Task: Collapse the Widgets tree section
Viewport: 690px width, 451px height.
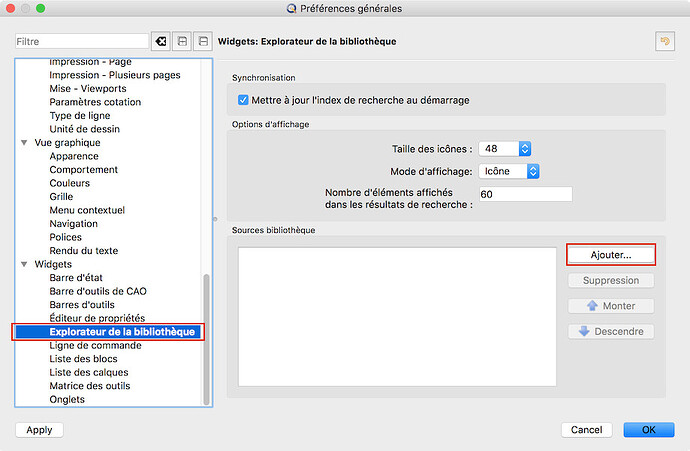Action: 24,264
